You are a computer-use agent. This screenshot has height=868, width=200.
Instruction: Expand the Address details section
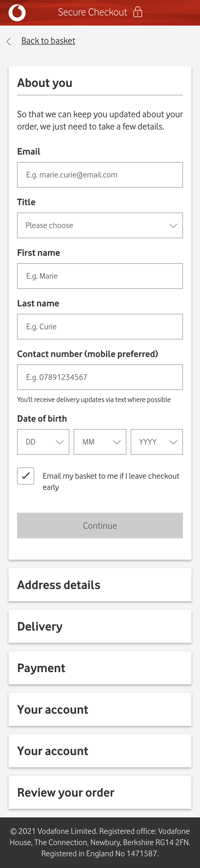pos(100,585)
